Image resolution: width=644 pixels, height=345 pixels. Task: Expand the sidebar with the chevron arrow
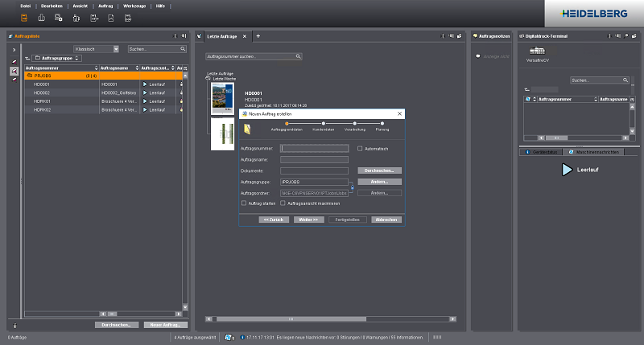pyautogui.click(x=14, y=50)
